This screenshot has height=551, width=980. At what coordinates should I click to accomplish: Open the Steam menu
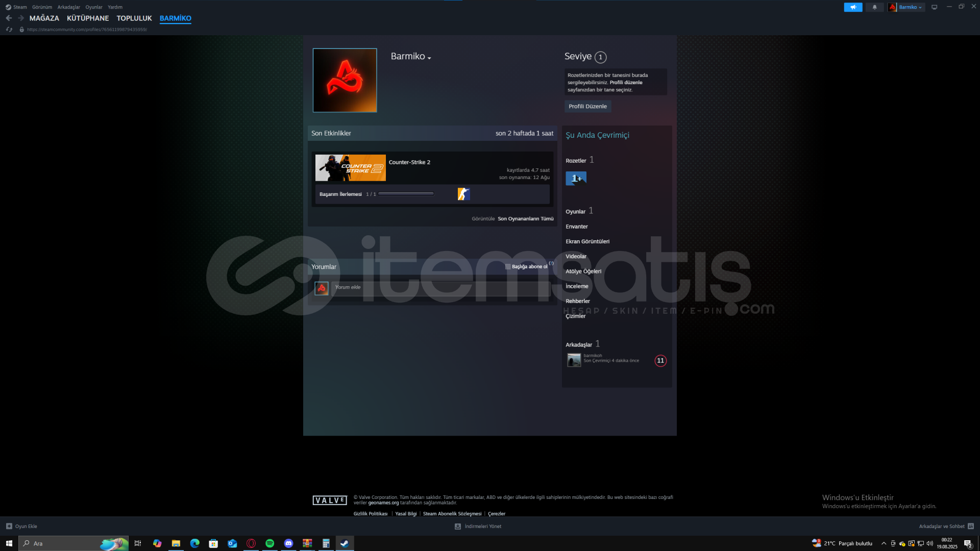[20, 7]
